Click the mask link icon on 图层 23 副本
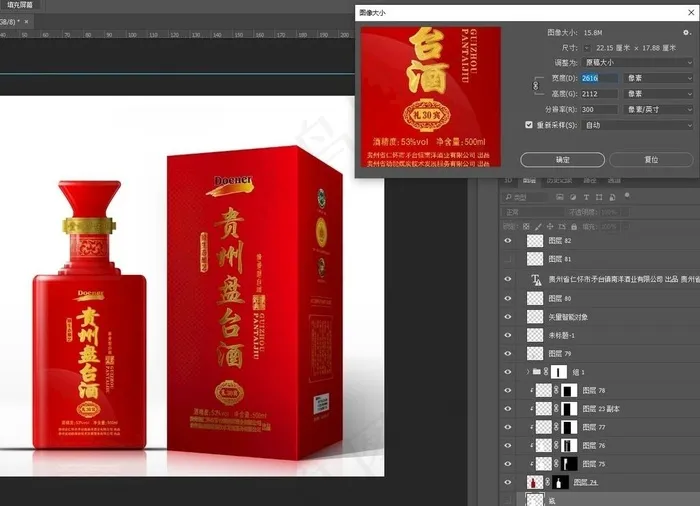This screenshot has height=506, width=700. [556, 409]
